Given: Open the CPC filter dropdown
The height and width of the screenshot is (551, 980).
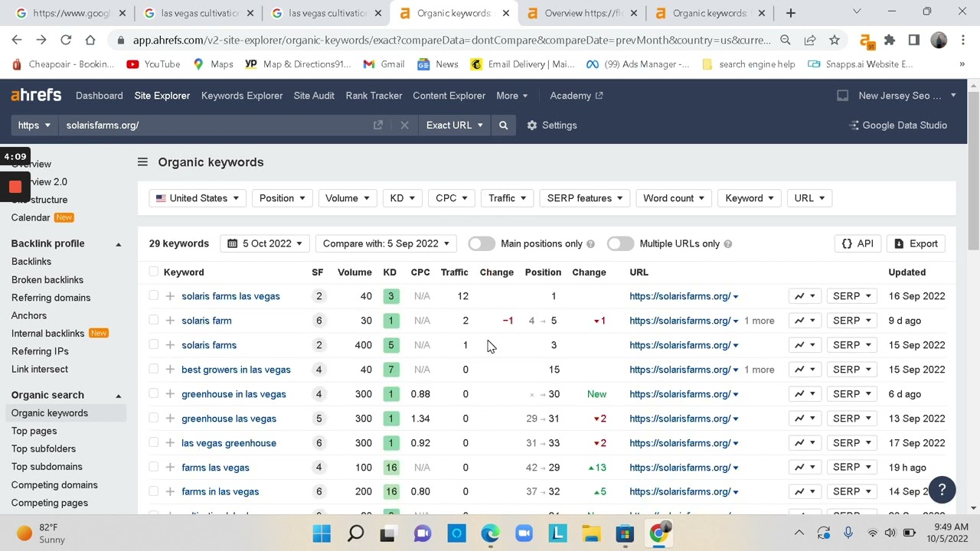Looking at the screenshot, I should pos(452,198).
